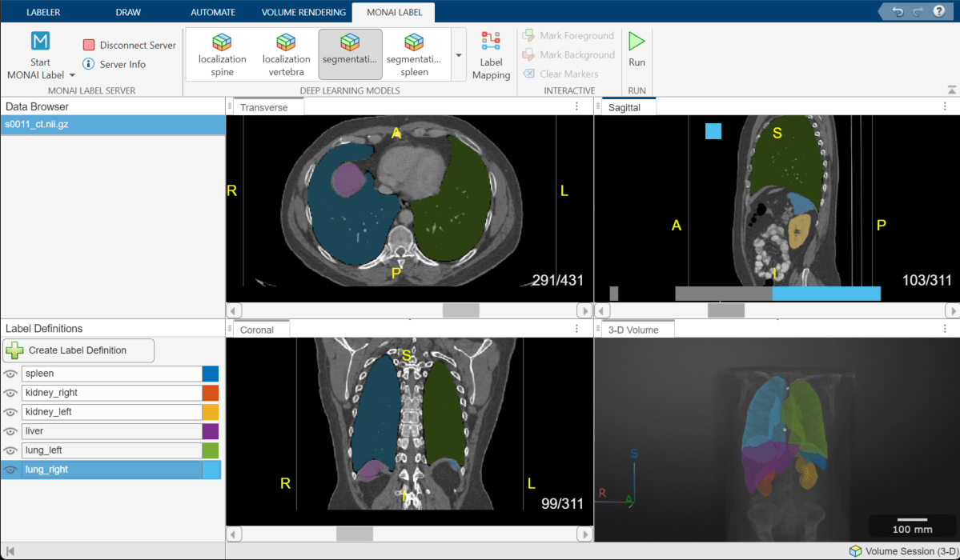The width and height of the screenshot is (960, 560).
Task: Click the kidney_left color swatch
Action: (x=212, y=412)
